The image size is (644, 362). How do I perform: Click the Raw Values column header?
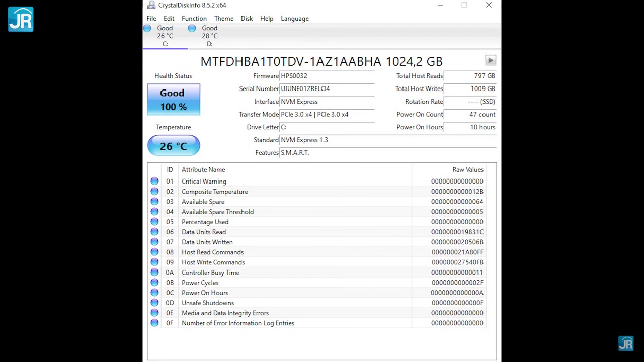click(467, 170)
